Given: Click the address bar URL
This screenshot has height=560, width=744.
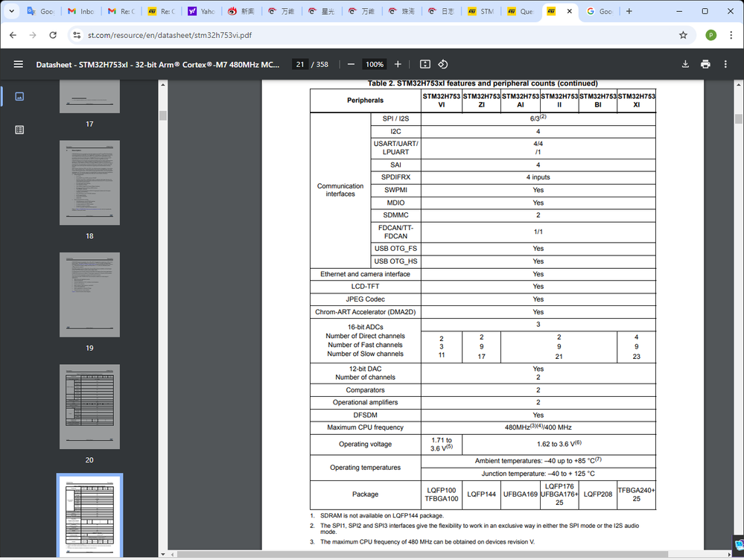Looking at the screenshot, I should [x=169, y=35].
